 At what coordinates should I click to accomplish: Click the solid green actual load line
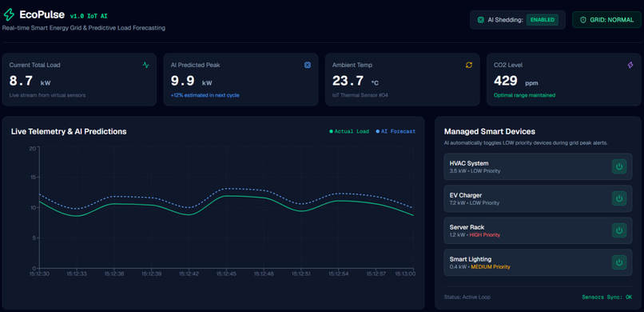point(226,196)
